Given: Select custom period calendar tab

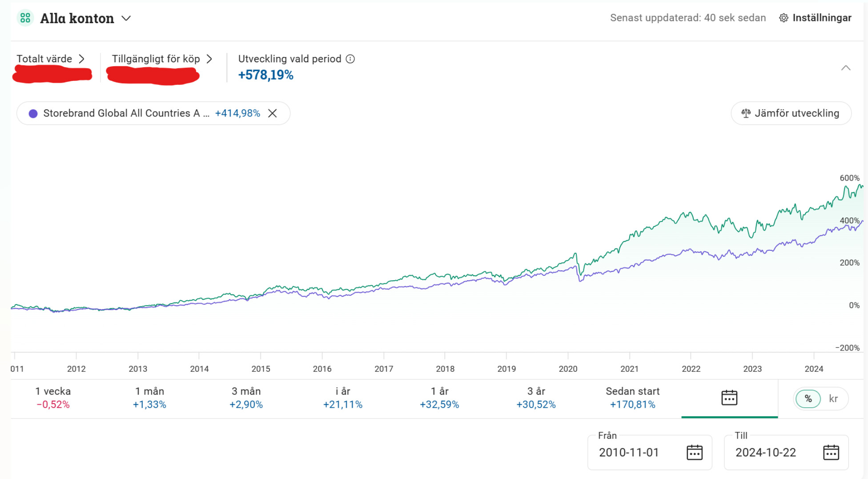Looking at the screenshot, I should pos(729,398).
